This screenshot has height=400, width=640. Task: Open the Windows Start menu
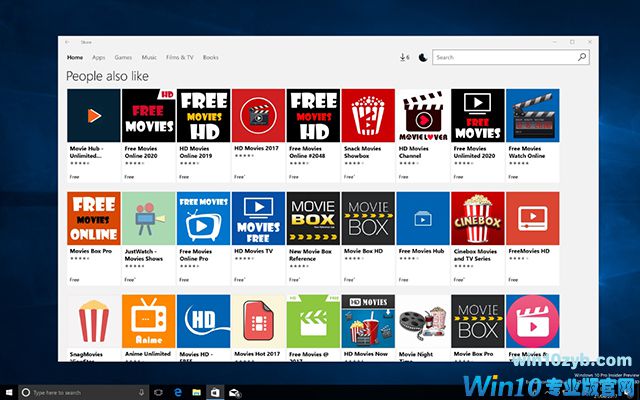click(x=9, y=392)
